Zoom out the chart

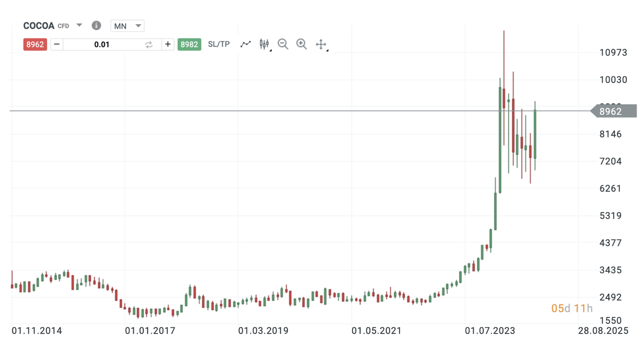[x=283, y=44]
